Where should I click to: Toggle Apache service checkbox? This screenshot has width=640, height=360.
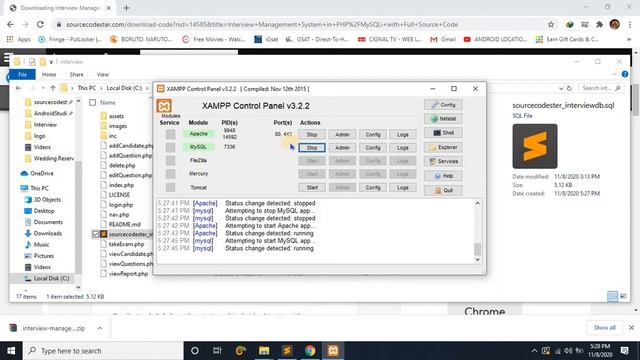pyautogui.click(x=170, y=134)
